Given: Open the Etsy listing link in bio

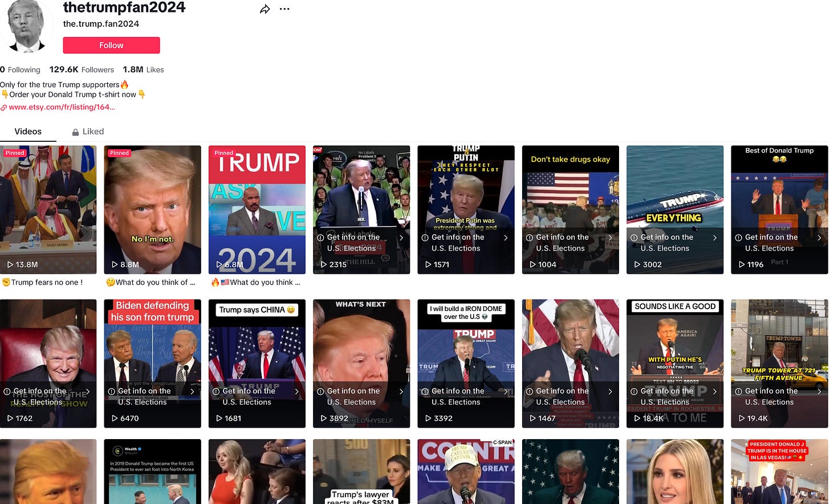Looking at the screenshot, I should click(62, 106).
